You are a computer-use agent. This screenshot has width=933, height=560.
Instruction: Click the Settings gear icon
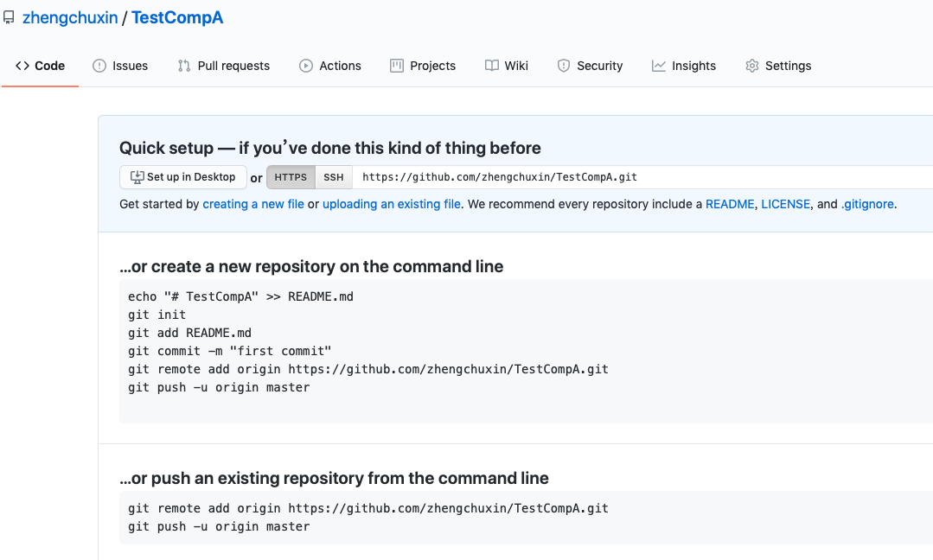coord(752,66)
